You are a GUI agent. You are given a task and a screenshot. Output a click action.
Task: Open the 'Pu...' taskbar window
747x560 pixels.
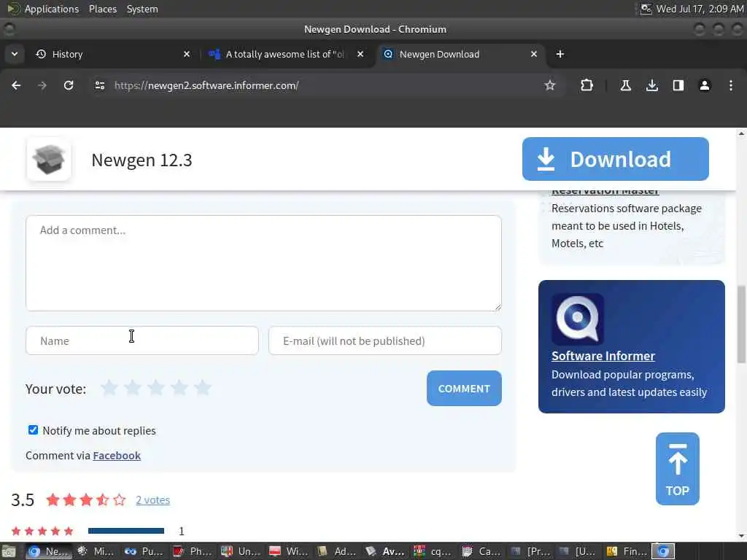pos(145,551)
